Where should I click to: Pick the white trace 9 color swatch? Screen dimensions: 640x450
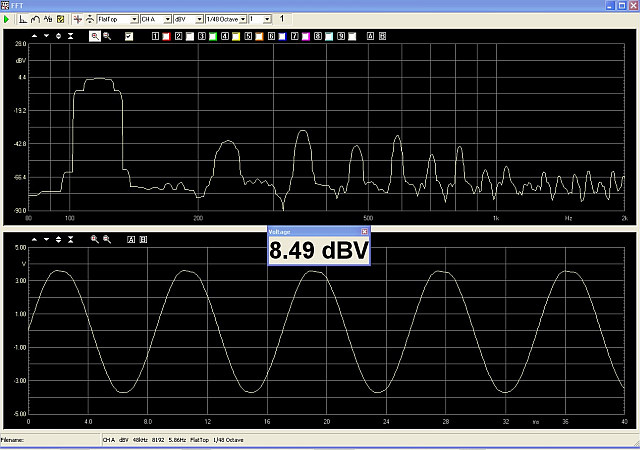click(352, 36)
